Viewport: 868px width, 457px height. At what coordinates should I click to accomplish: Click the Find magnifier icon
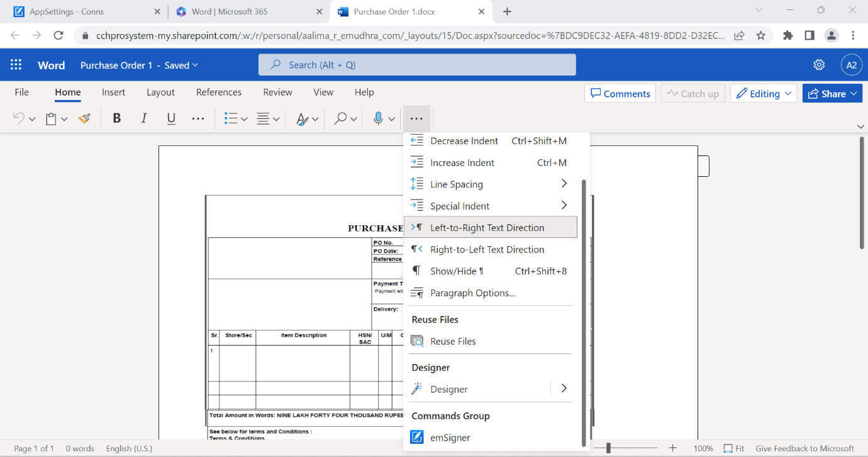point(340,118)
